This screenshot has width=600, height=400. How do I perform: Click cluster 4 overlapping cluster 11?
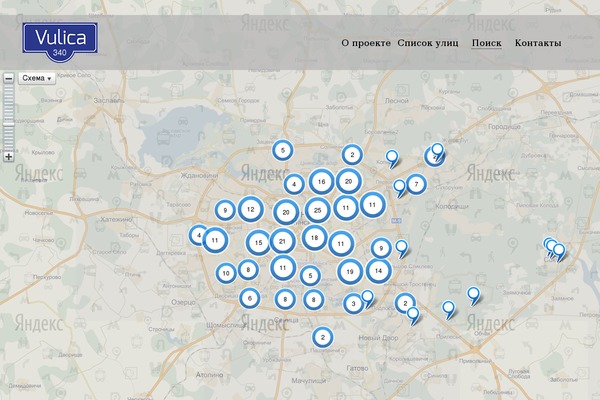(x=198, y=235)
